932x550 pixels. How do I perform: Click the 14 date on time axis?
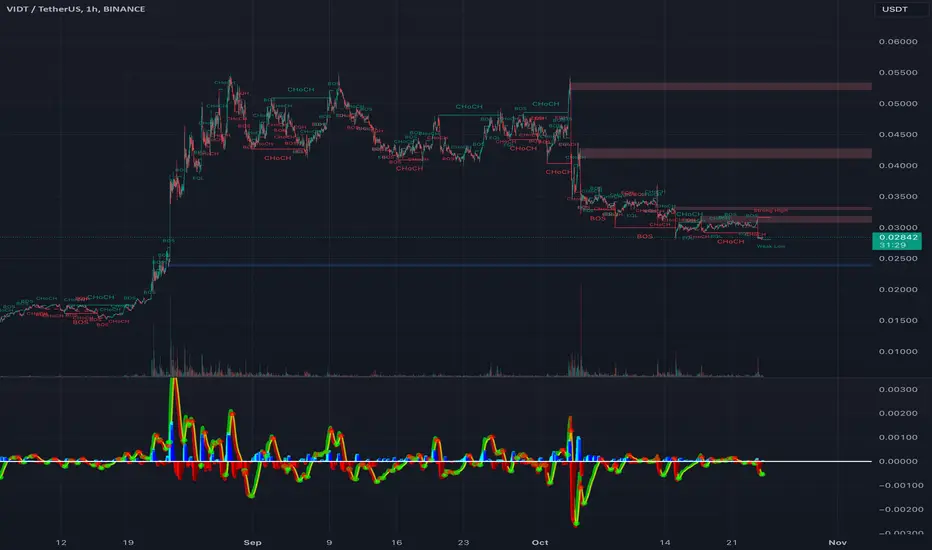(x=665, y=542)
